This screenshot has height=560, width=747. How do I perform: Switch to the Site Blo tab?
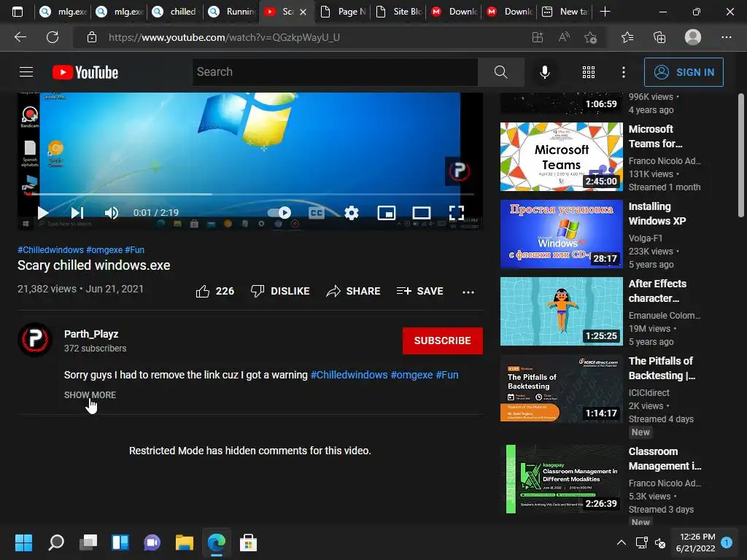coord(399,12)
